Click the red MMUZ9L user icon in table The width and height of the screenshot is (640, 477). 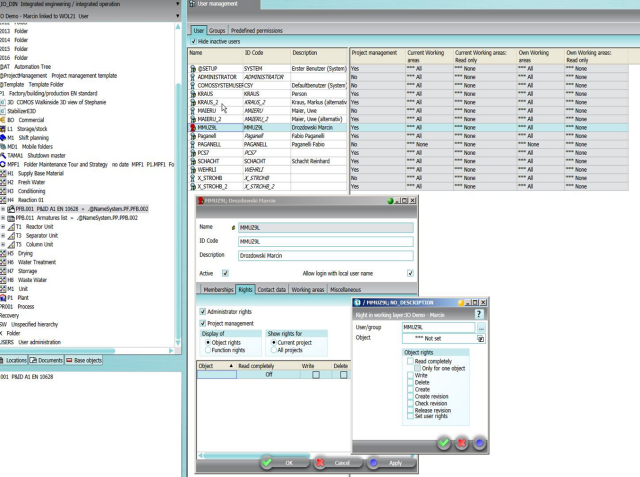point(193,128)
